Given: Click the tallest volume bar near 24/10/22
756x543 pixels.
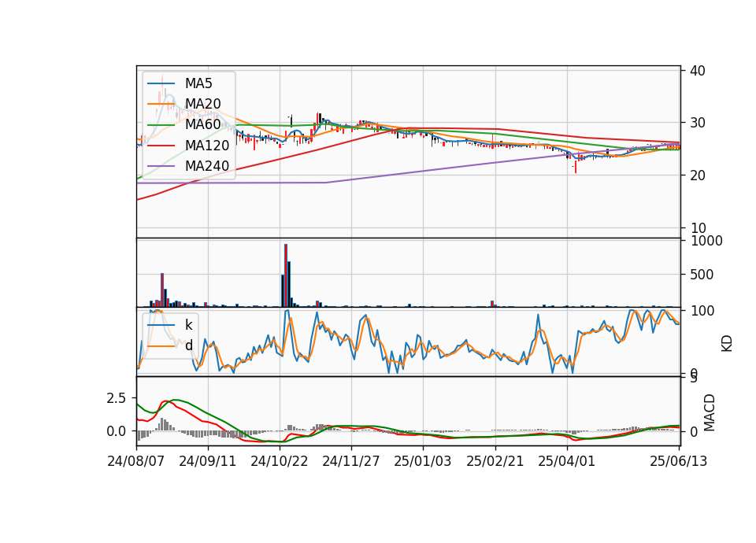Looking at the screenshot, I should [x=286, y=275].
